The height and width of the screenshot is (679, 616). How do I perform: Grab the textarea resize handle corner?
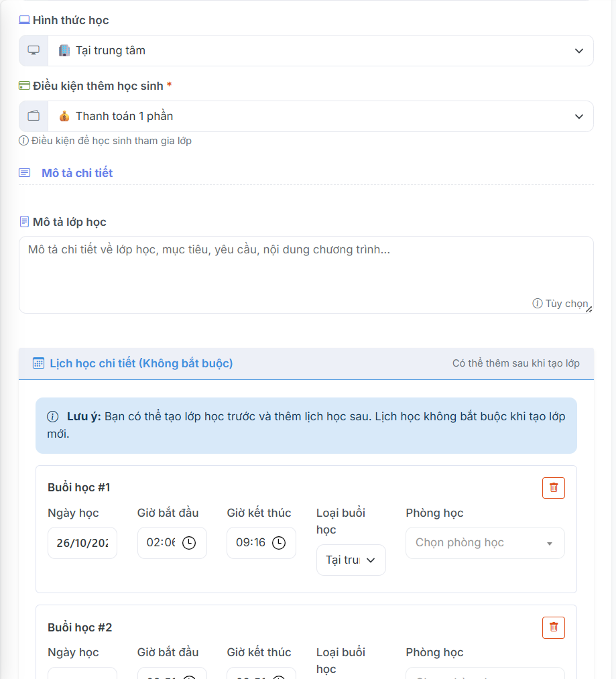589,308
